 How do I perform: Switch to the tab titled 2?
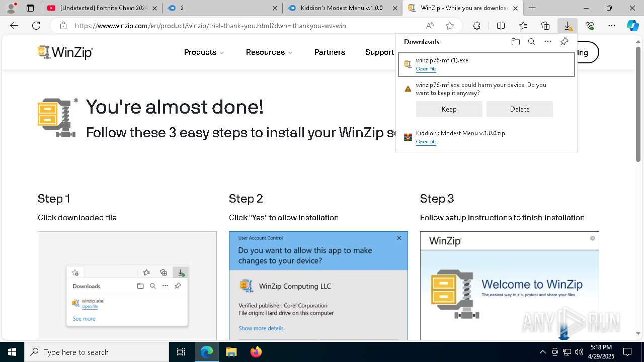tap(222, 8)
